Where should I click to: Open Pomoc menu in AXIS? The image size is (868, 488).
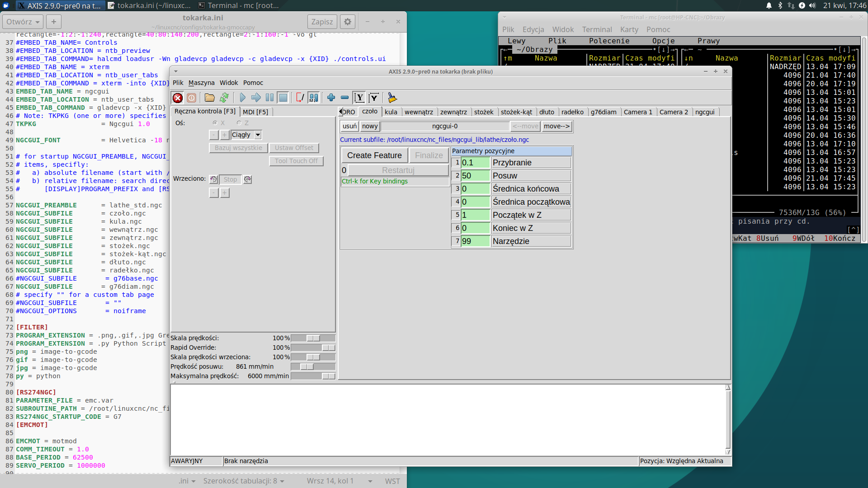pos(253,83)
